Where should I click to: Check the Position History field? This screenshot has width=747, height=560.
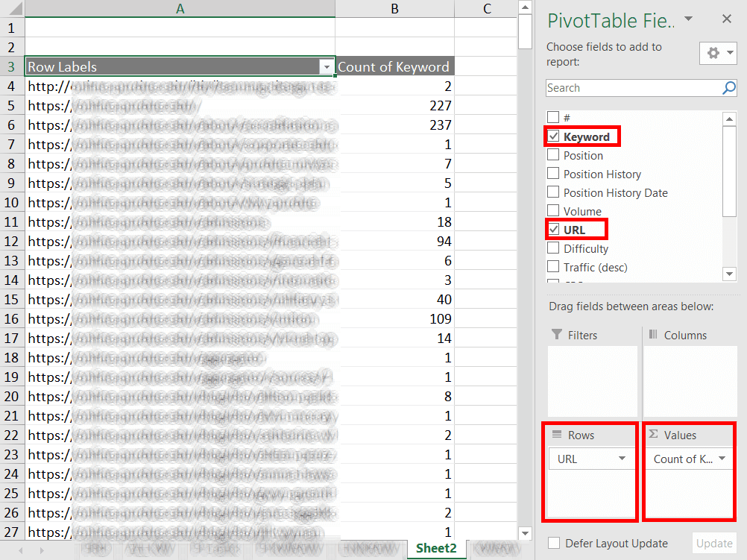tap(553, 174)
